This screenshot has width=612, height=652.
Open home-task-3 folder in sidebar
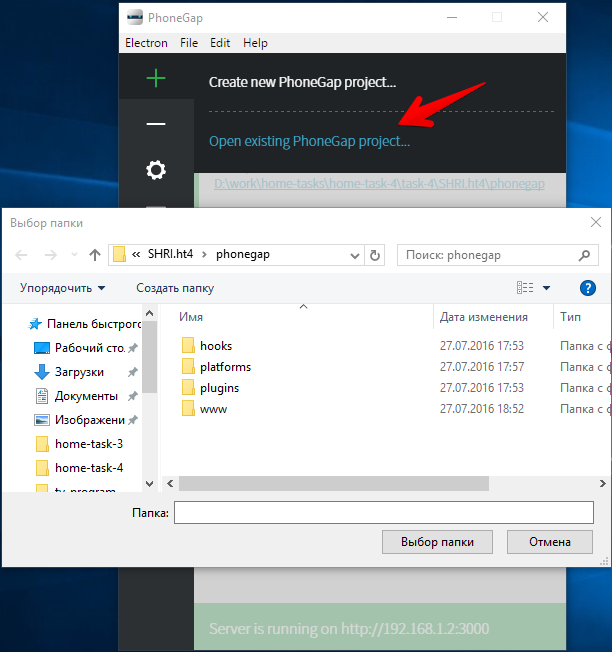click(89, 444)
